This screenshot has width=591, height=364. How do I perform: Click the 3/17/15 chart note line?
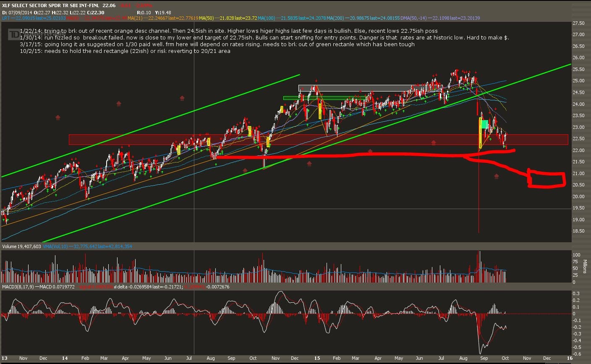pyautogui.click(x=217, y=44)
